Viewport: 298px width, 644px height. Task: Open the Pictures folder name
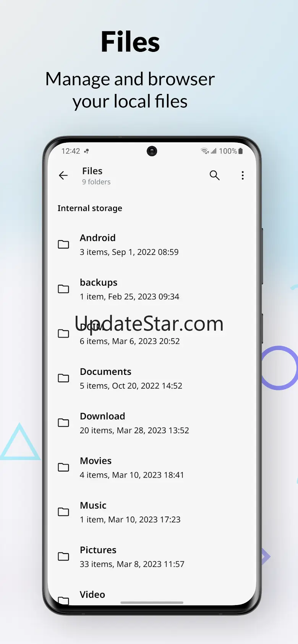(x=98, y=550)
